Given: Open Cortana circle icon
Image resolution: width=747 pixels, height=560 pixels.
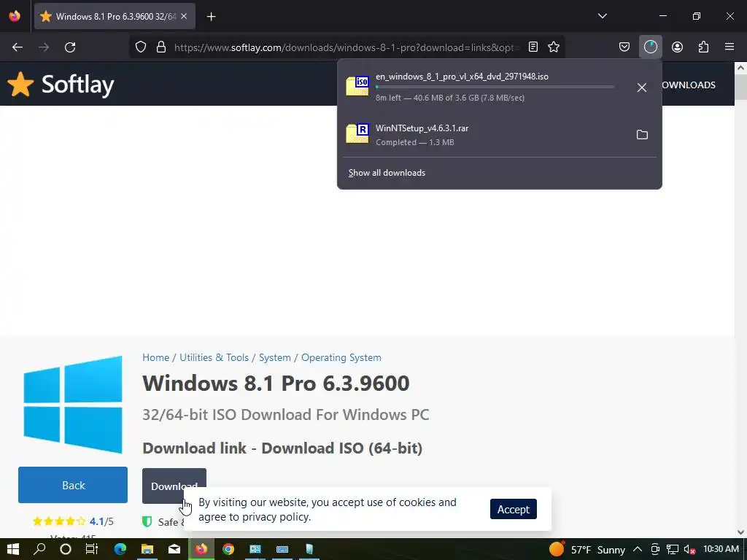Looking at the screenshot, I should click(x=66, y=549).
